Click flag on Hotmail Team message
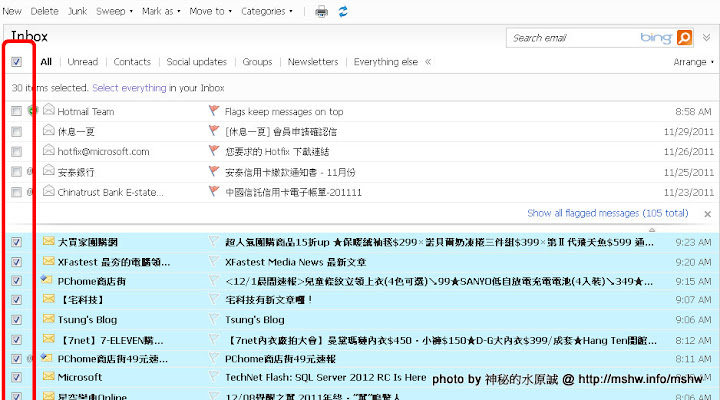720x400 pixels. pos(214,111)
